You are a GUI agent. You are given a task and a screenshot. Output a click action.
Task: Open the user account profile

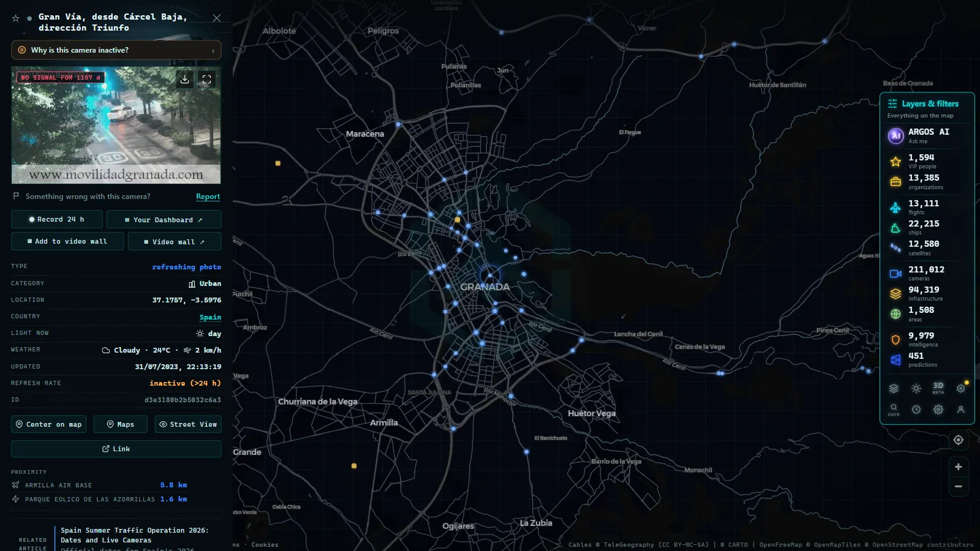pyautogui.click(x=960, y=410)
